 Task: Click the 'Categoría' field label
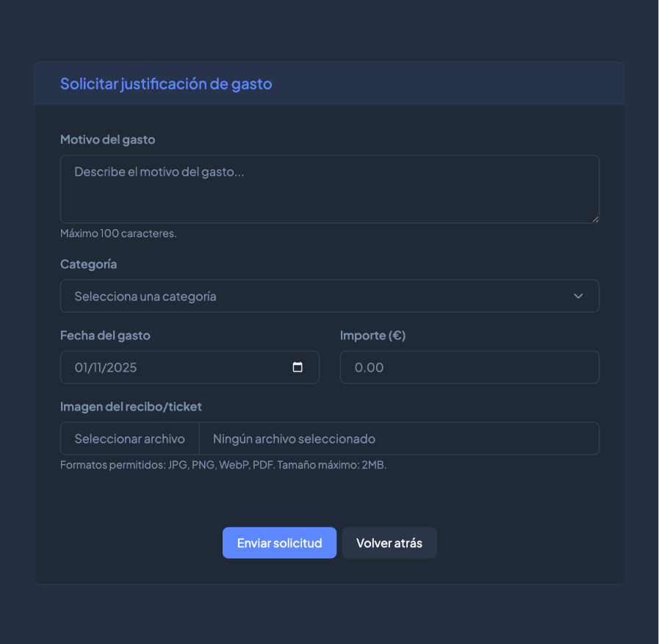[x=88, y=264]
